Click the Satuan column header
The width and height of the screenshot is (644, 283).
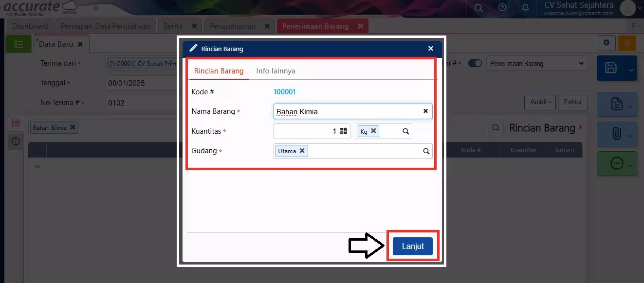(564, 150)
